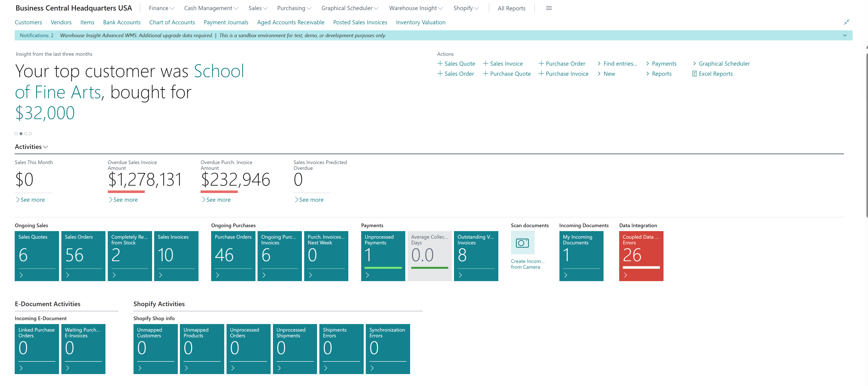The height and width of the screenshot is (386, 868).
Task: Click the plus icon beside Sales Quote
Action: tap(440, 63)
